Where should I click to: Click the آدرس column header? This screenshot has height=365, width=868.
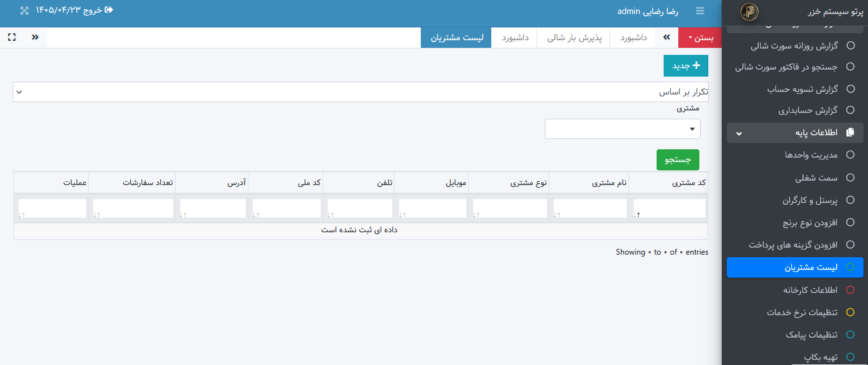[x=211, y=183]
